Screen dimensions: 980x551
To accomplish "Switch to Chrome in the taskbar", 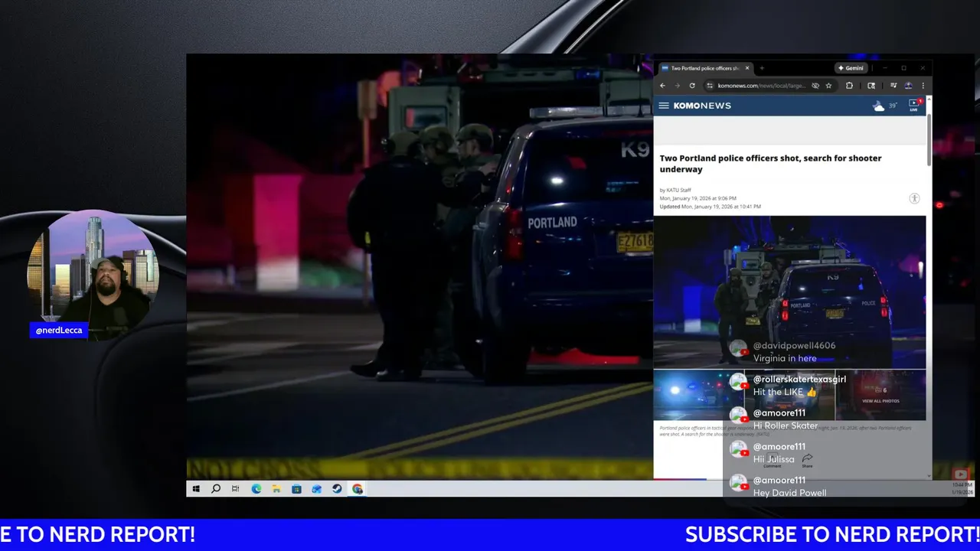I will click(358, 489).
